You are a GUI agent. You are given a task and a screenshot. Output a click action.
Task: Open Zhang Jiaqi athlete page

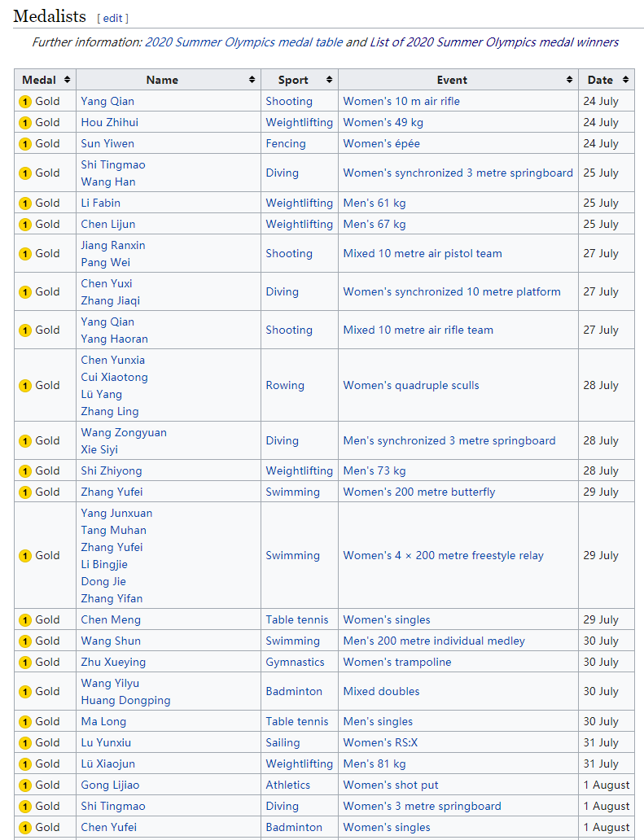tap(111, 300)
